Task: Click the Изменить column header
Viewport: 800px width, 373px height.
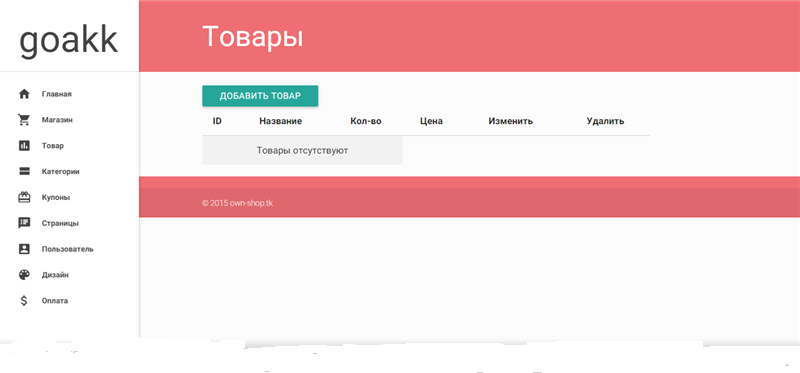Action: (x=511, y=121)
